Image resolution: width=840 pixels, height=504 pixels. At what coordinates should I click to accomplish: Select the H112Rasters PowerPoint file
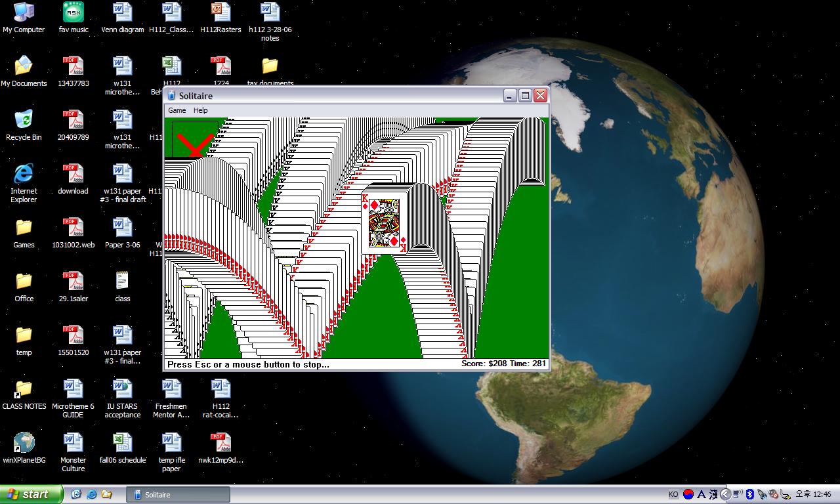coord(220,18)
